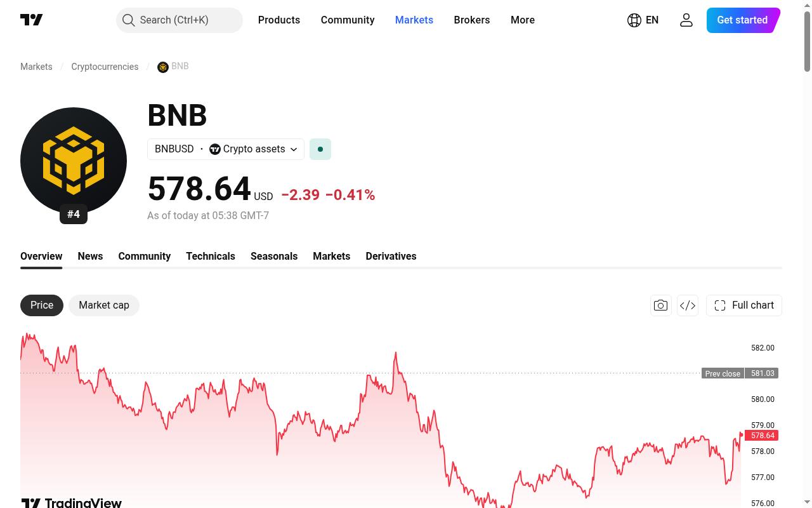This screenshot has height=508, width=812.
Task: Open the embed code icon
Action: pyautogui.click(x=688, y=305)
